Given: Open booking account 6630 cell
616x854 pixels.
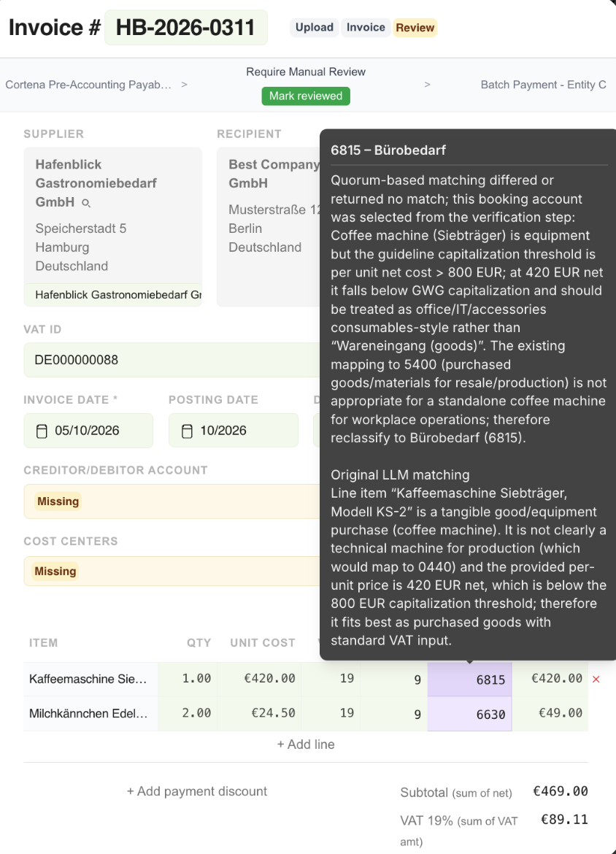Looking at the screenshot, I should tap(469, 714).
